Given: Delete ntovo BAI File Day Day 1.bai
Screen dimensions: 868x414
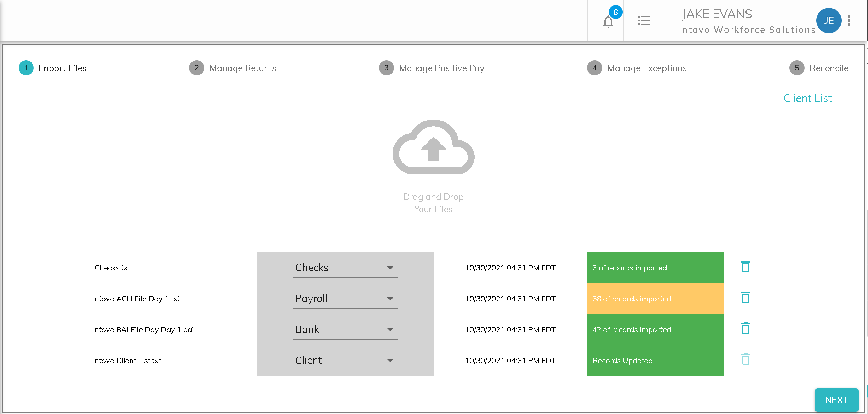Looking at the screenshot, I should [x=745, y=329].
